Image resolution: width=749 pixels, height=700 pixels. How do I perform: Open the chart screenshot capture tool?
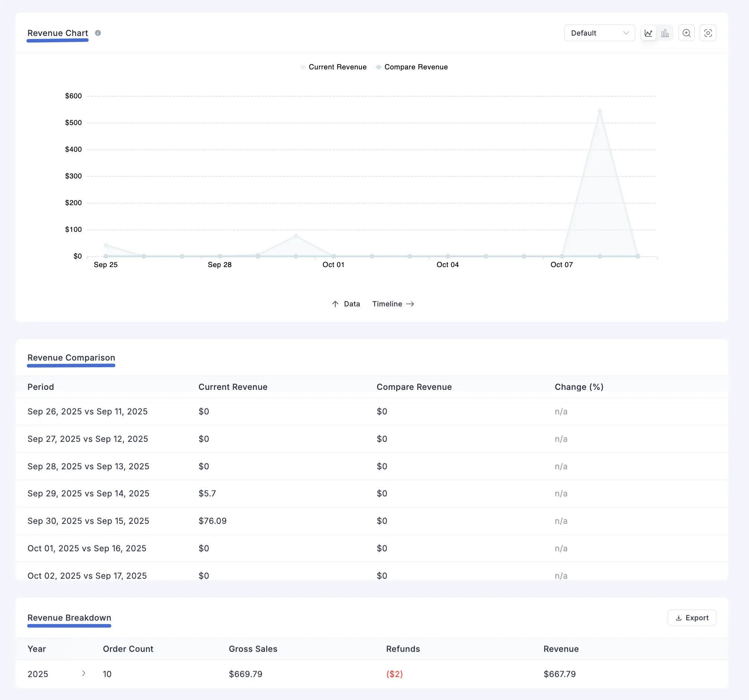click(x=708, y=33)
